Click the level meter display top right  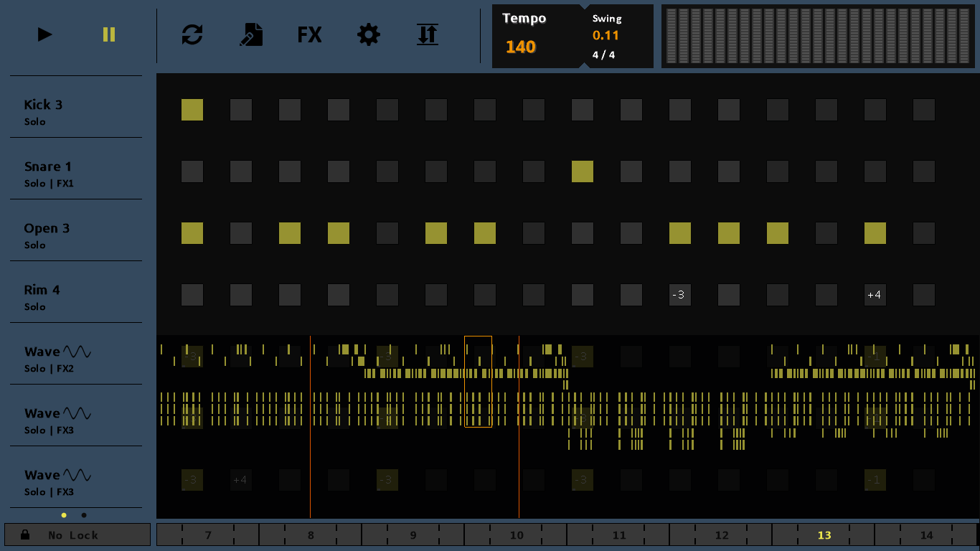point(818,36)
